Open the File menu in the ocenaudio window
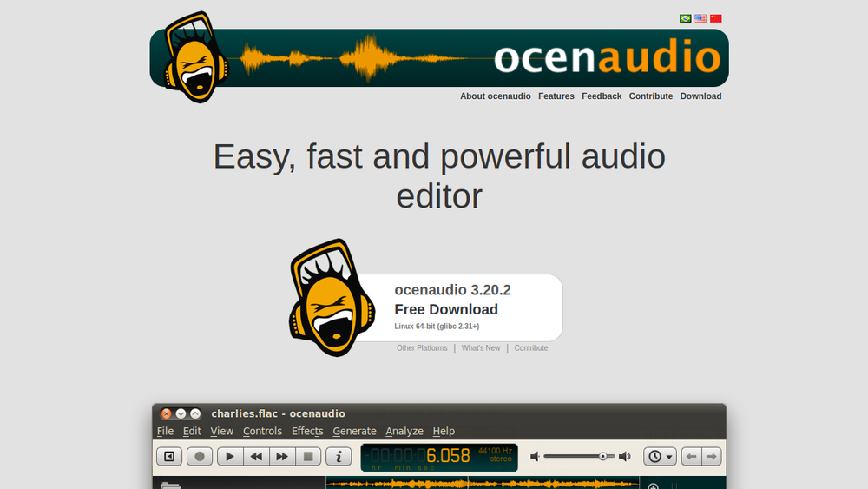The height and width of the screenshot is (489, 868). (x=165, y=431)
